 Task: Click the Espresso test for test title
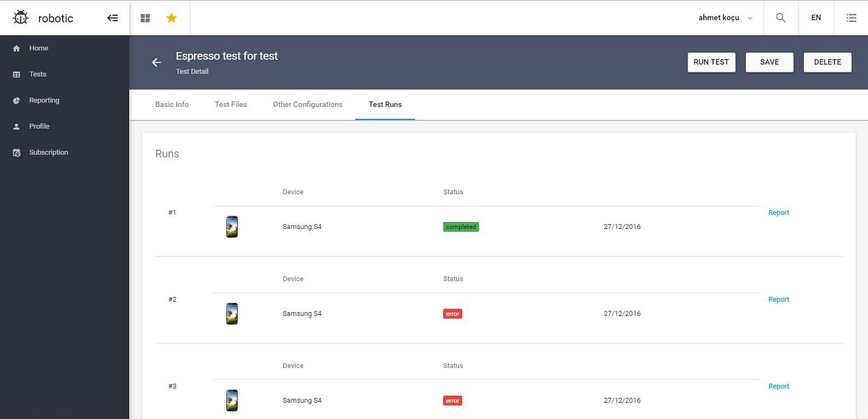click(x=227, y=57)
